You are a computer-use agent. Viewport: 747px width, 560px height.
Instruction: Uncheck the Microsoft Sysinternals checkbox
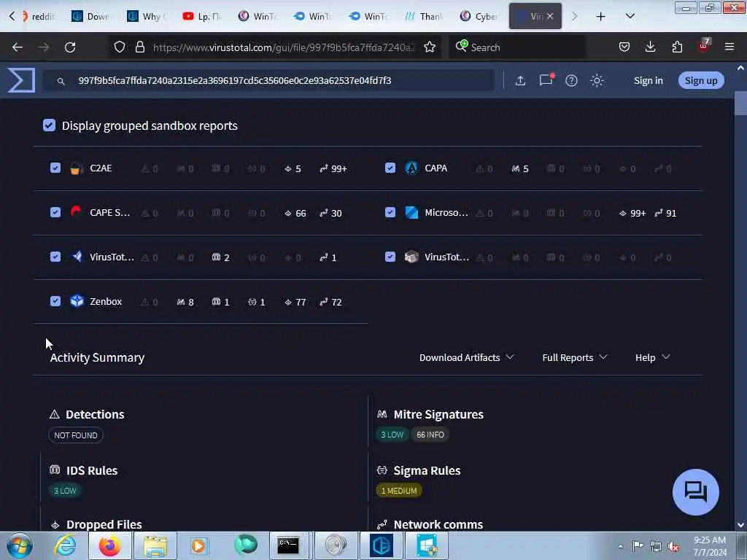pyautogui.click(x=390, y=212)
